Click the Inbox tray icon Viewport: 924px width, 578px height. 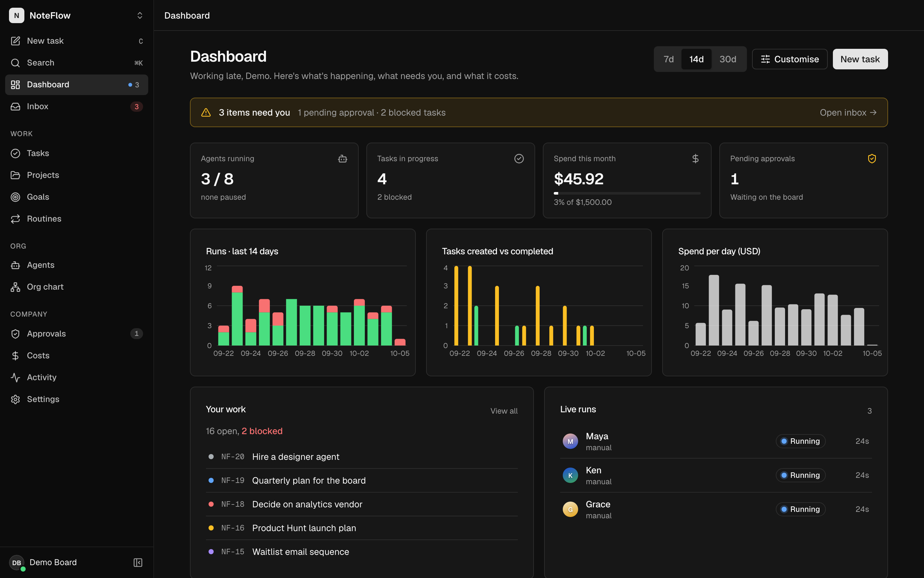15,106
